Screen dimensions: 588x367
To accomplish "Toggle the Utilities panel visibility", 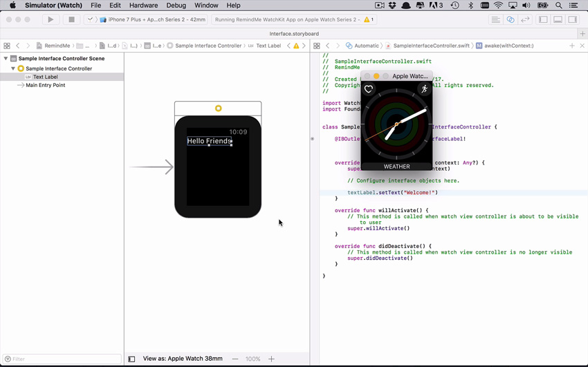I will coord(573,19).
